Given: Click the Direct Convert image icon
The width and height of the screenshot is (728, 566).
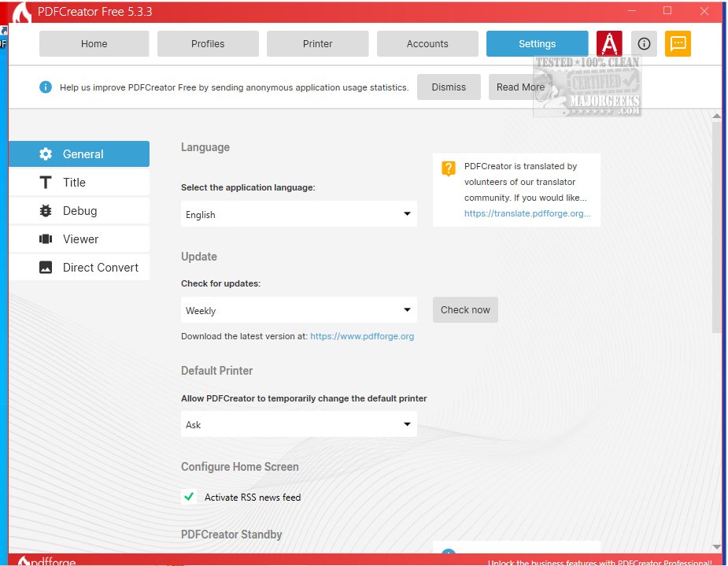Looking at the screenshot, I should [x=46, y=268].
